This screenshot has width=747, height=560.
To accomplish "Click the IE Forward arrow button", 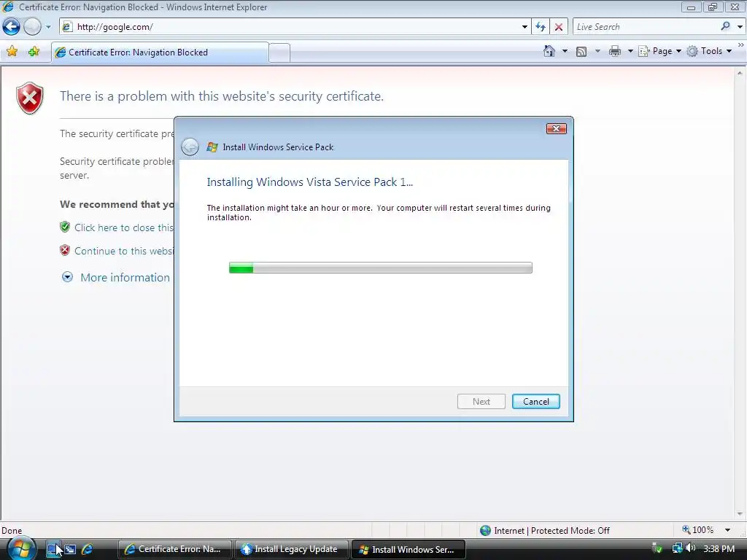I will [x=32, y=27].
